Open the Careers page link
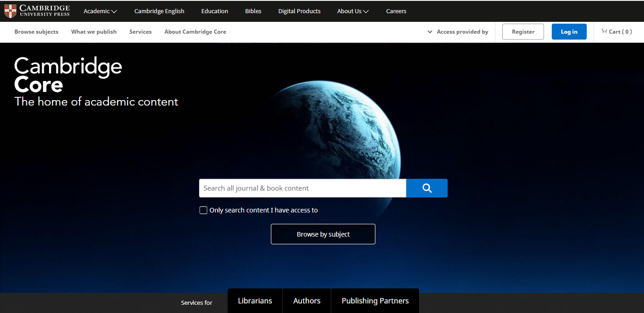Screen dimensions: 644x313 (x=396, y=11)
